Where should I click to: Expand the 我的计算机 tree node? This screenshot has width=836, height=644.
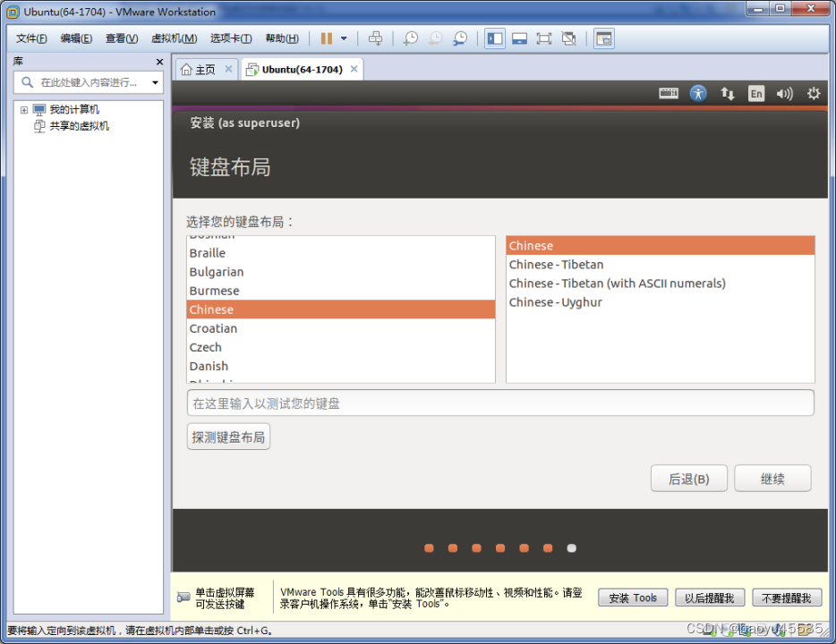coord(24,110)
